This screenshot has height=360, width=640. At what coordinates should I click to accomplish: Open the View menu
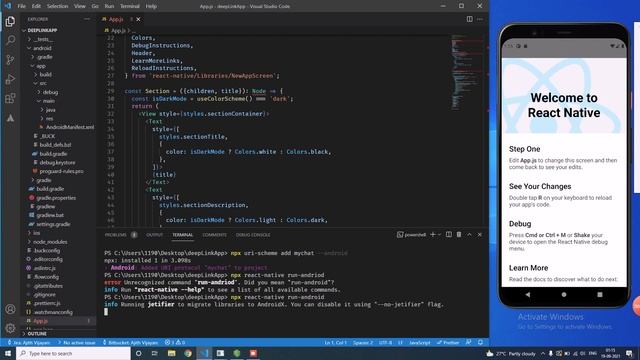pyautogui.click(x=80, y=6)
